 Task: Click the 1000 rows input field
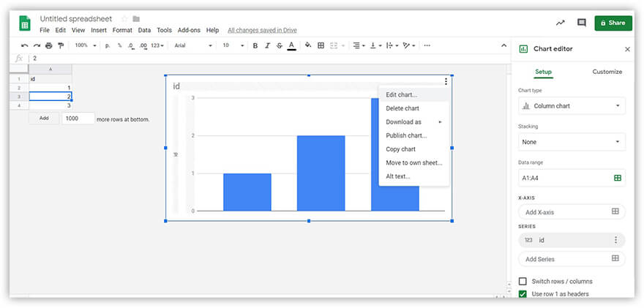78,119
